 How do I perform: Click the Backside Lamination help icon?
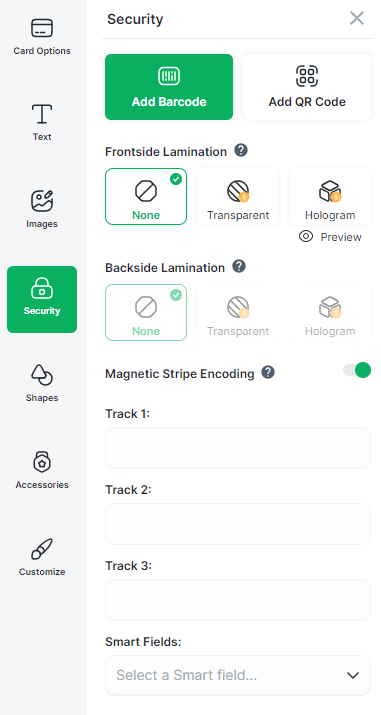(239, 266)
